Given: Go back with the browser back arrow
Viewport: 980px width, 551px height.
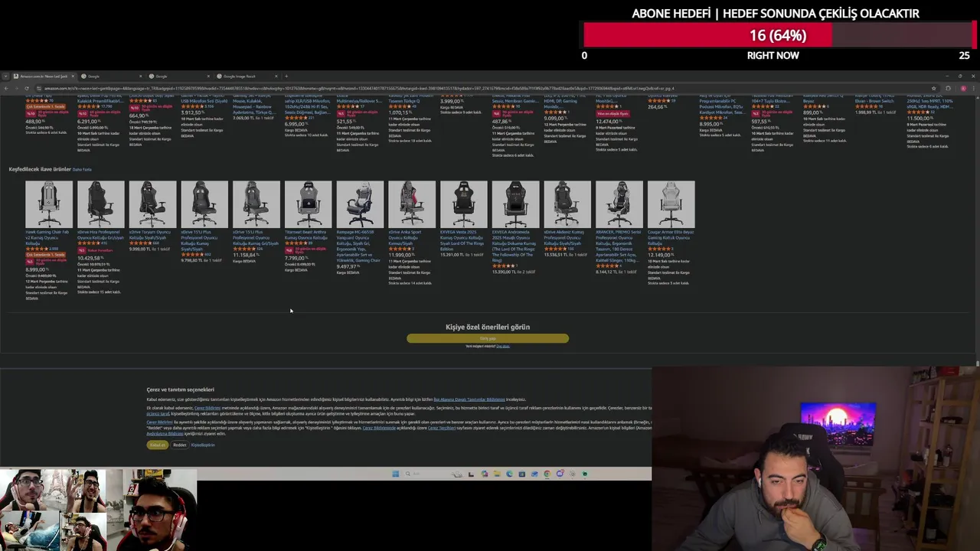Looking at the screenshot, I should pyautogui.click(x=5, y=88).
